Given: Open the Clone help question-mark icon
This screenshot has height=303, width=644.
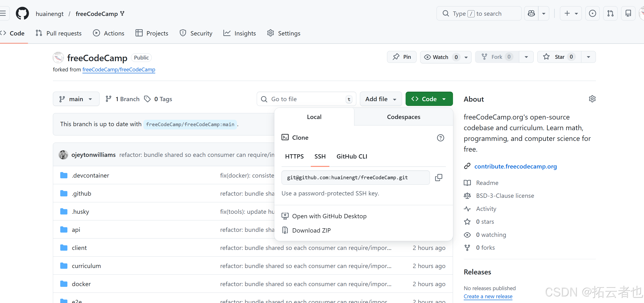Looking at the screenshot, I should [x=440, y=138].
